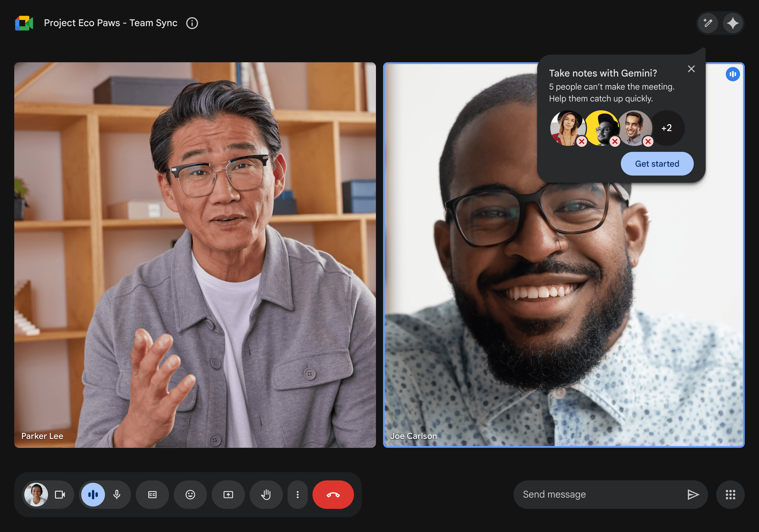Expand the +2 absent attendees
Image resolution: width=759 pixels, height=532 pixels.
click(x=666, y=128)
